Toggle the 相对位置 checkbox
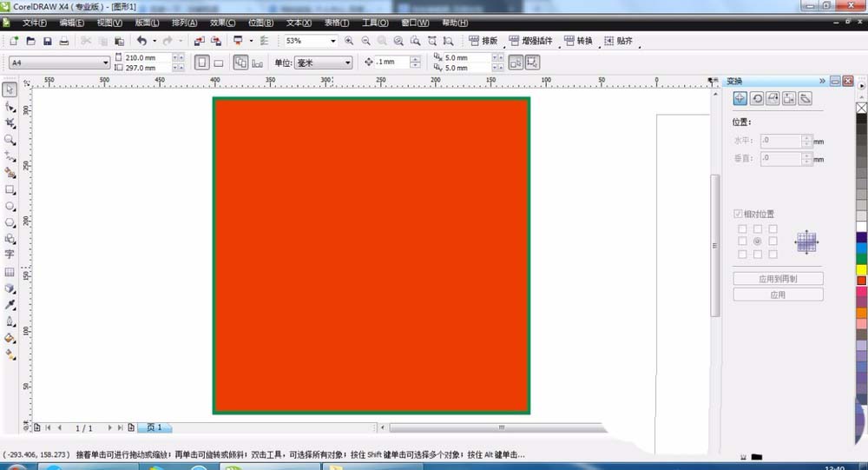Image resolution: width=868 pixels, height=470 pixels. 738,214
